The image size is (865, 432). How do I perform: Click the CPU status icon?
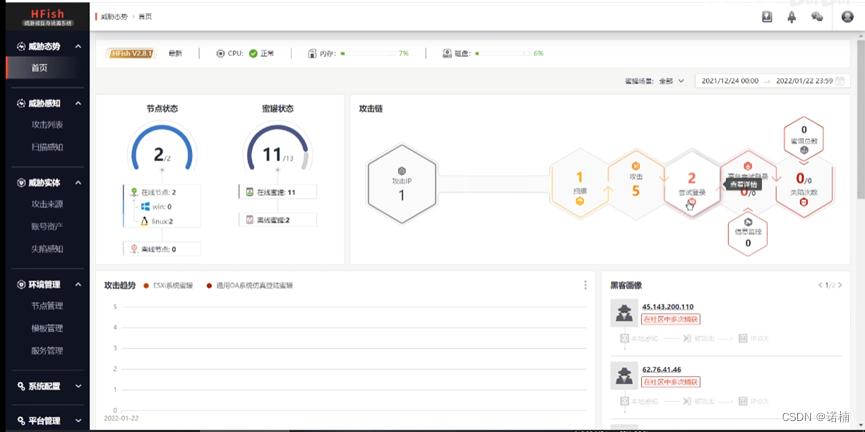(221, 54)
